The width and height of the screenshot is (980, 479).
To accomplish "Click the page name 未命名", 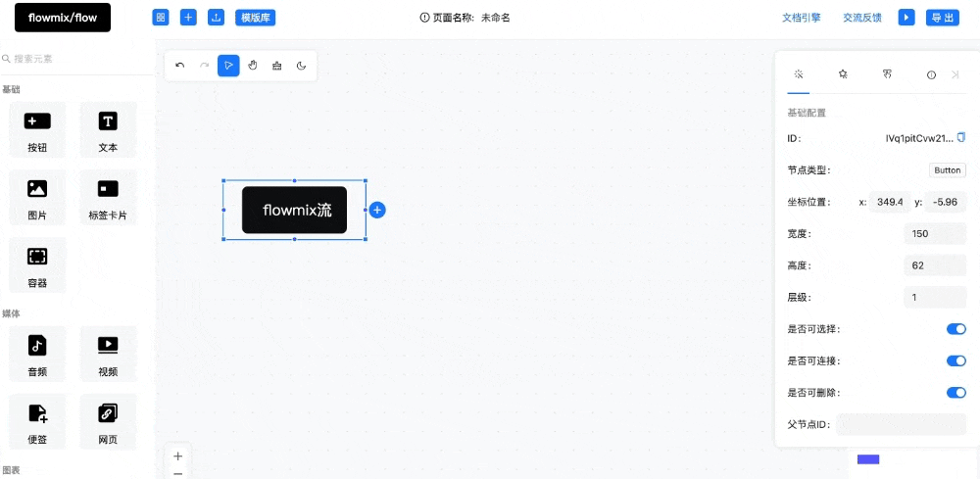I will pyautogui.click(x=496, y=18).
